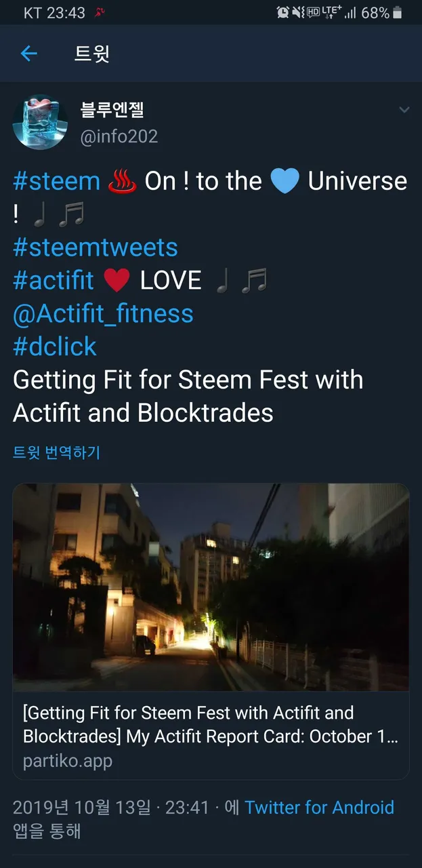The image size is (422, 868).
Task: Tap the muted sound status icon
Action: (298, 12)
